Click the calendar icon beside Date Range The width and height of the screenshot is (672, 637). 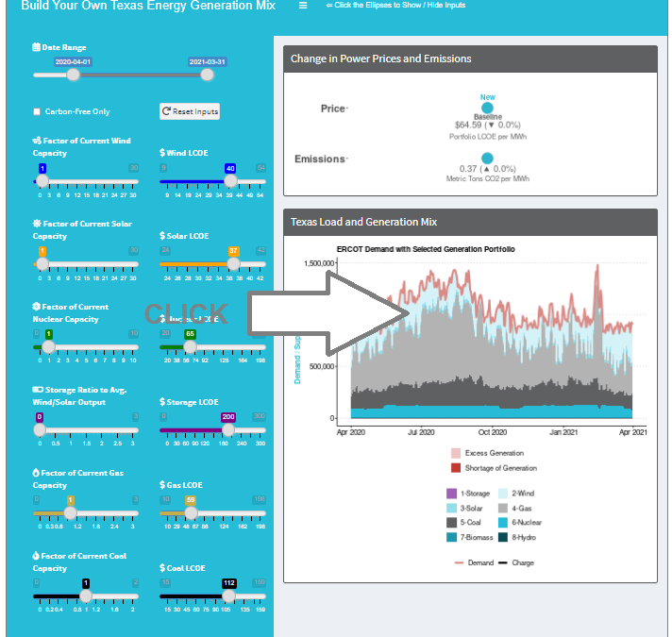36,47
